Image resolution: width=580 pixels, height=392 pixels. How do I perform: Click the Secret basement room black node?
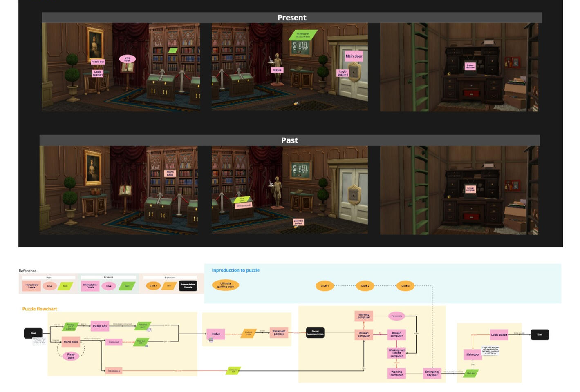[x=315, y=333]
